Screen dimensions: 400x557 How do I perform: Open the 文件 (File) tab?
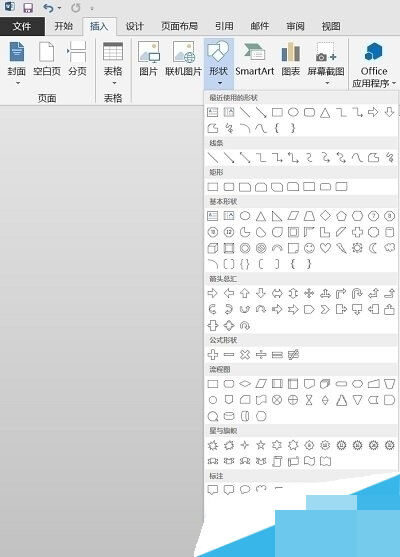[x=22, y=26]
